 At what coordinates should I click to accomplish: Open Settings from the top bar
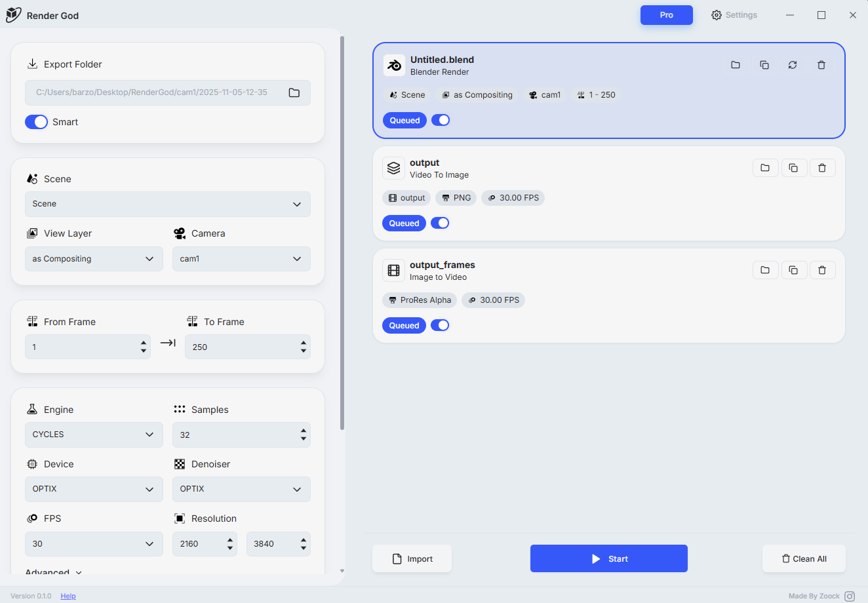734,14
